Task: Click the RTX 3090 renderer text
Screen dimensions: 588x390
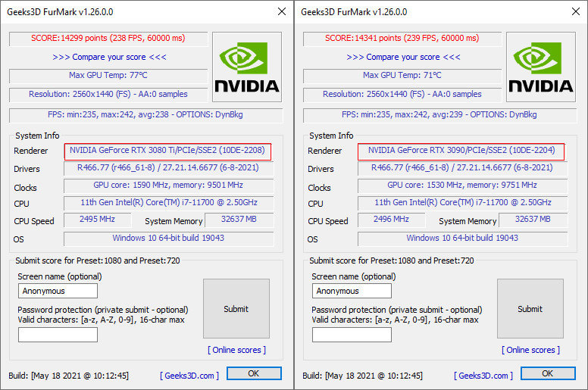Action: [461, 150]
